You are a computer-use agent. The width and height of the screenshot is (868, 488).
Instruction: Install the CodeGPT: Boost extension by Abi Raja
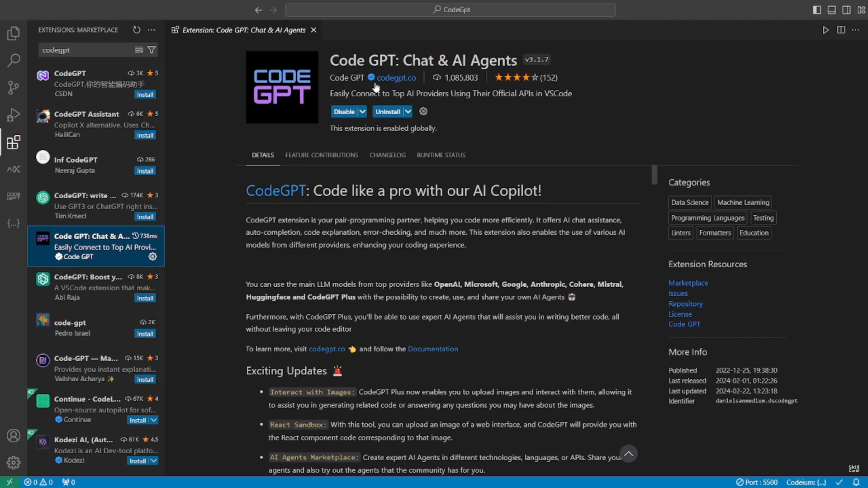click(x=145, y=298)
